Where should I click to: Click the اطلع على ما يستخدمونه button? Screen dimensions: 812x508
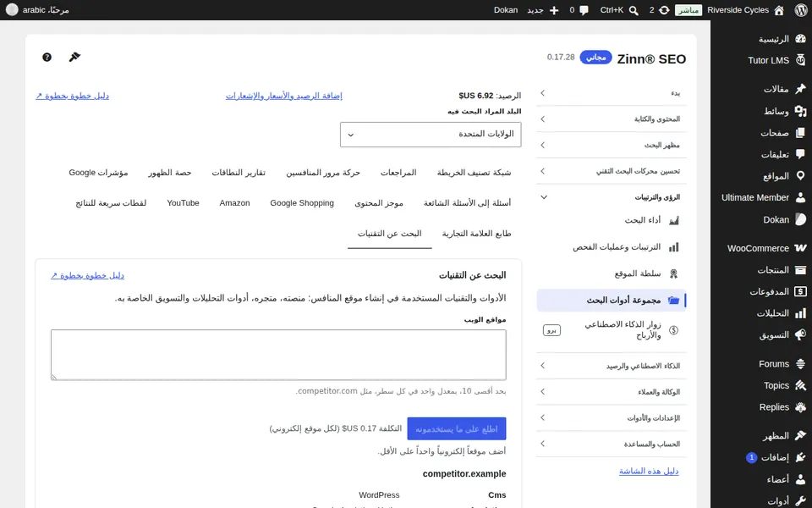point(456,429)
